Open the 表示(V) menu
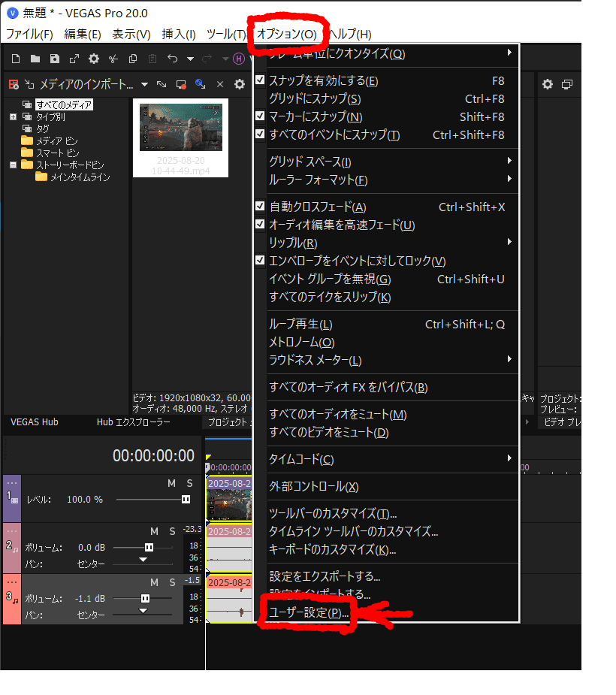 click(131, 34)
